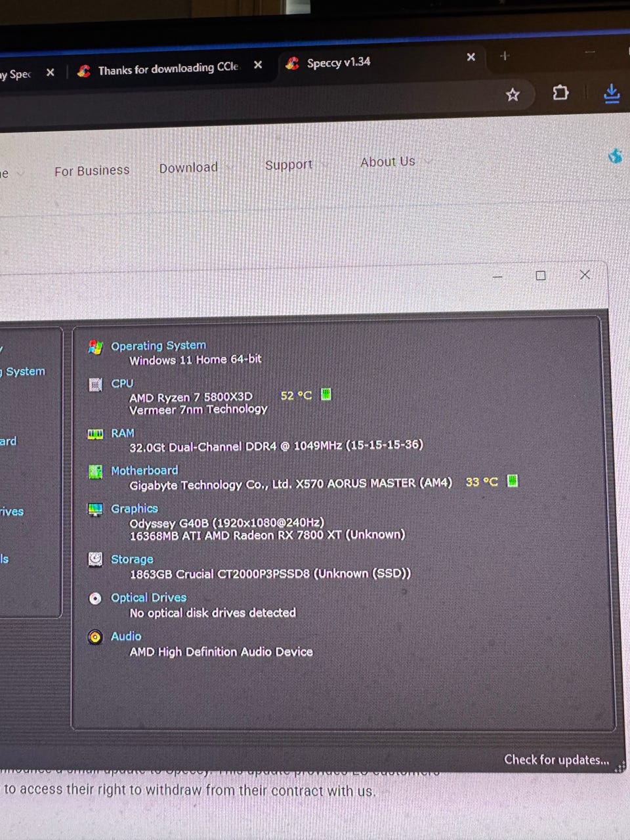
Task: Open the Optical Drives heading link
Action: [148, 597]
